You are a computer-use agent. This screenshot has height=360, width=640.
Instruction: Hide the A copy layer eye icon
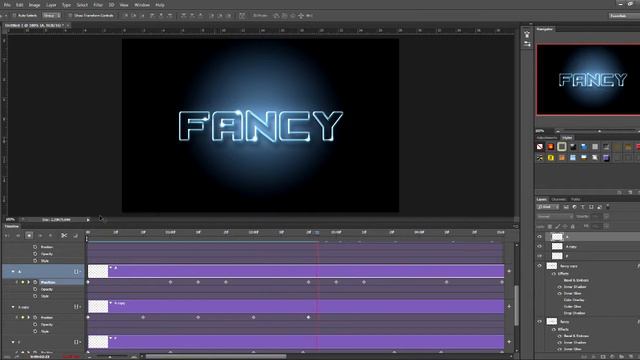tap(540, 247)
